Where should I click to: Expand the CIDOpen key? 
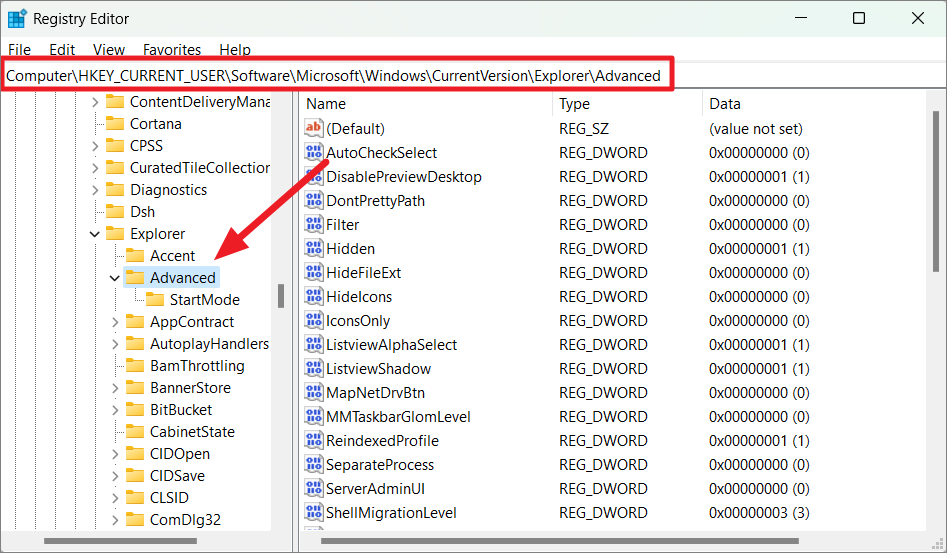click(x=115, y=454)
